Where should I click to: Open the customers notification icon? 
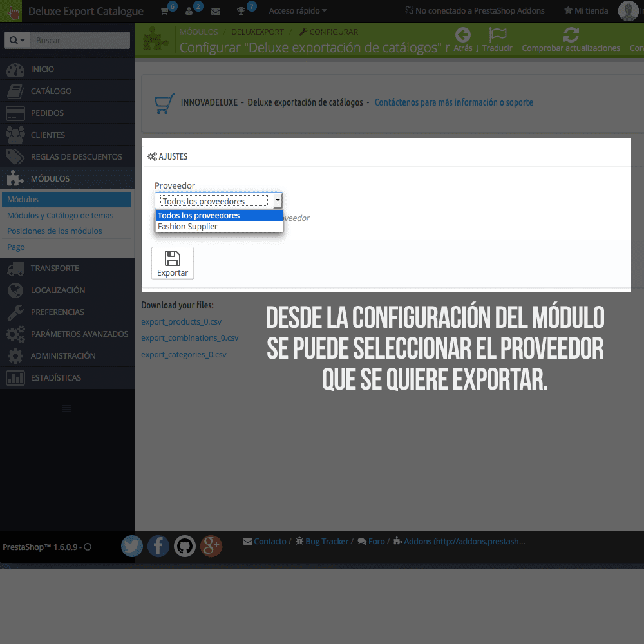coord(189,11)
